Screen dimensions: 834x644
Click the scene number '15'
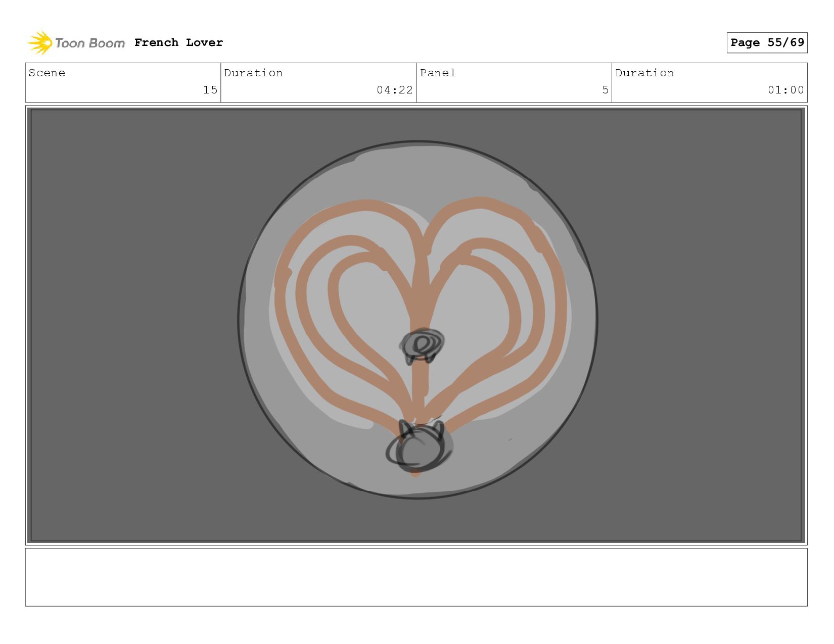coord(210,90)
